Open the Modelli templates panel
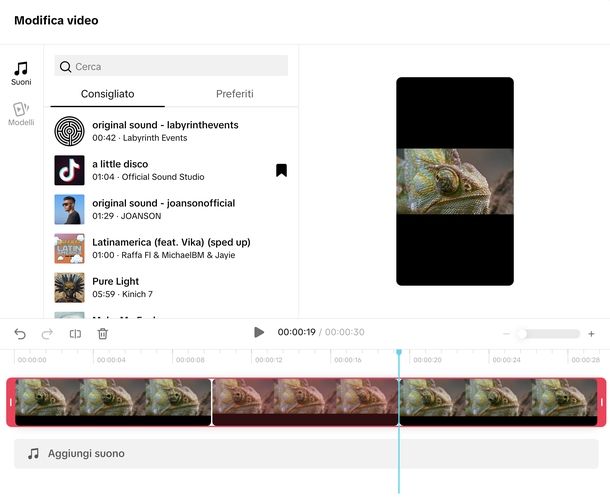 pyautogui.click(x=21, y=114)
